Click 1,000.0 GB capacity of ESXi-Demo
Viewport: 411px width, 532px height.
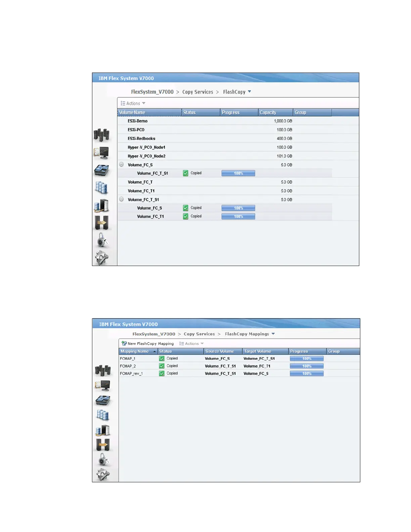tap(283, 121)
